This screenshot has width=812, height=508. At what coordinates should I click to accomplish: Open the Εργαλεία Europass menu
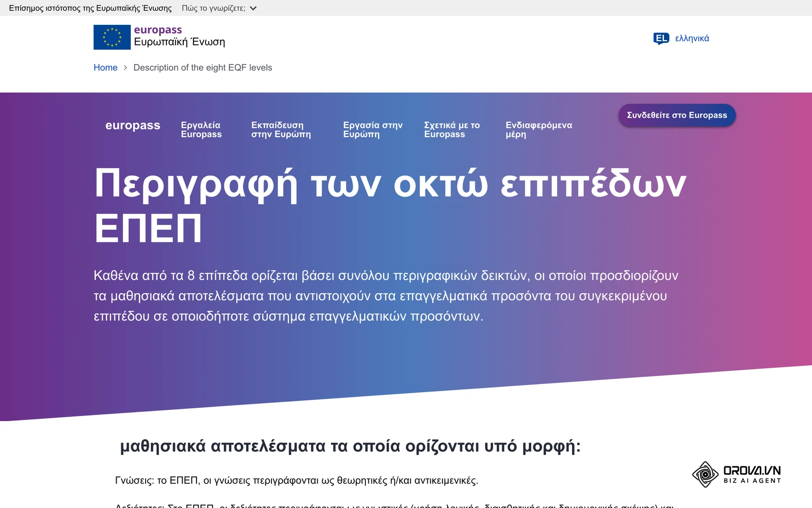[x=201, y=130]
